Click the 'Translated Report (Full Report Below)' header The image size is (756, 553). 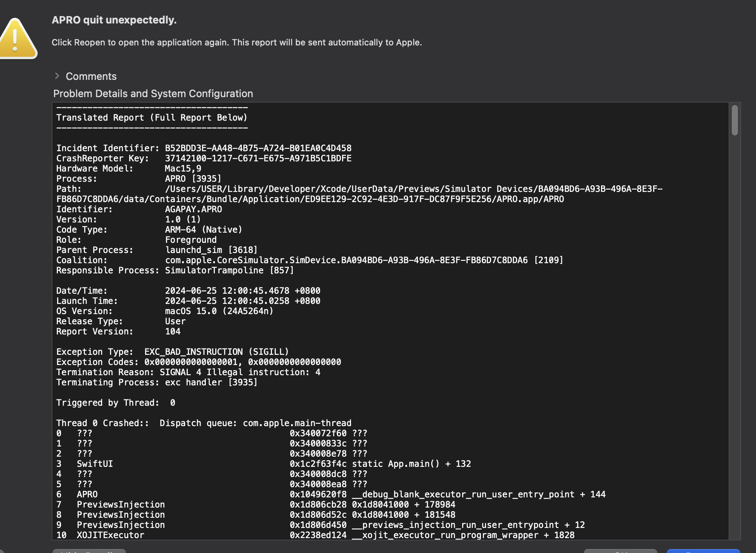(152, 117)
